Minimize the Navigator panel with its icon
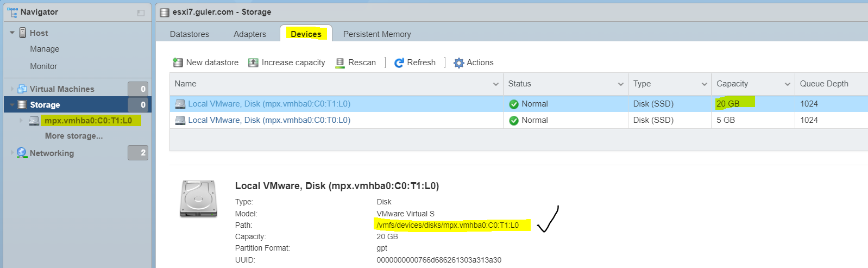The height and width of the screenshot is (268, 868). pyautogui.click(x=141, y=13)
